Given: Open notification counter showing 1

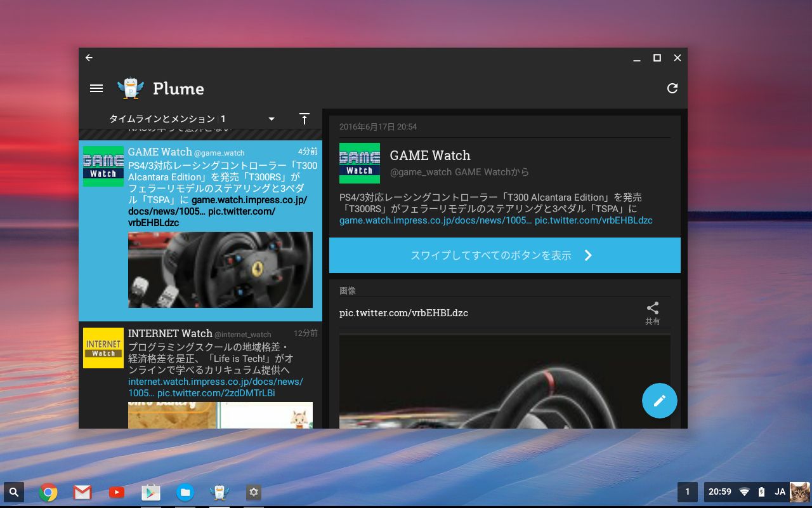Looking at the screenshot, I should click(x=688, y=492).
